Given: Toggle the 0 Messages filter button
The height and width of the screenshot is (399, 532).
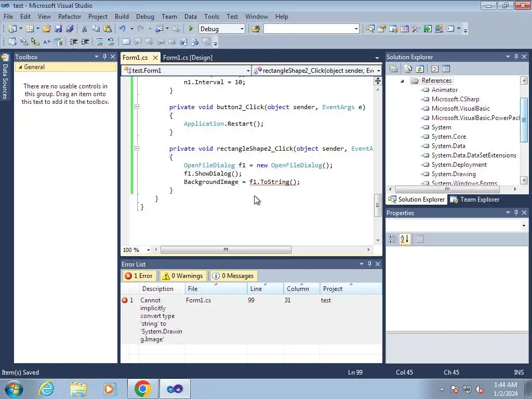Looking at the screenshot, I should coord(233,276).
